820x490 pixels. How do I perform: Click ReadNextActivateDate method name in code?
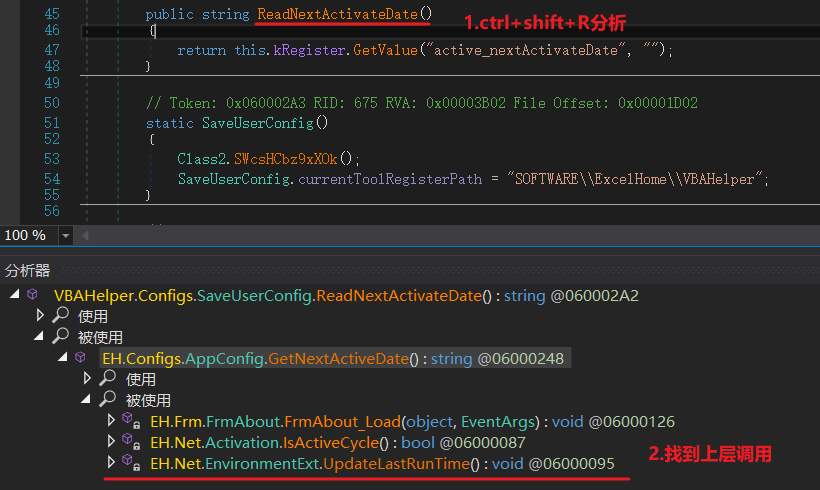[x=337, y=14]
